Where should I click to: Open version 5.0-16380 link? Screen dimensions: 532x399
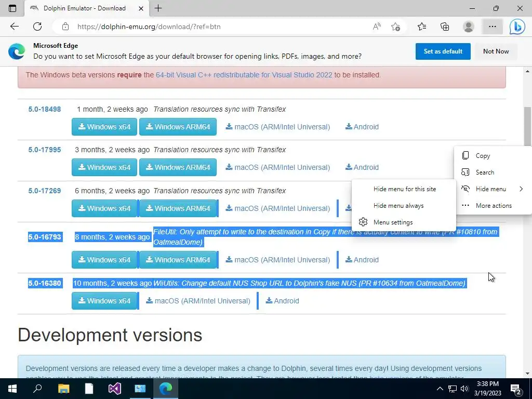click(x=45, y=283)
